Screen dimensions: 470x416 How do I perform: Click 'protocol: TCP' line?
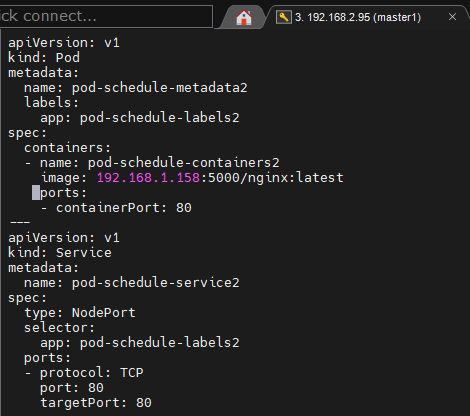tap(92, 373)
